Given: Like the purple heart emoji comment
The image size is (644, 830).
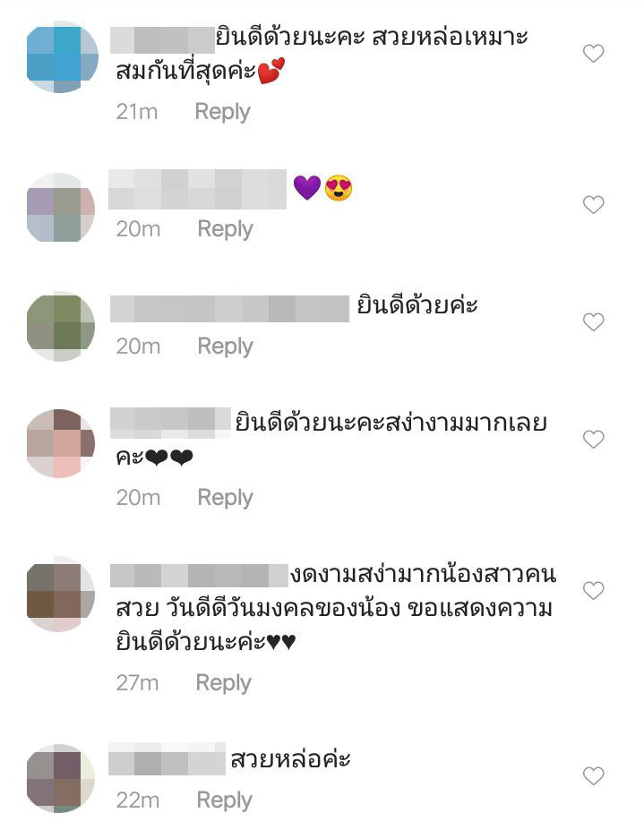Looking at the screenshot, I should [593, 204].
